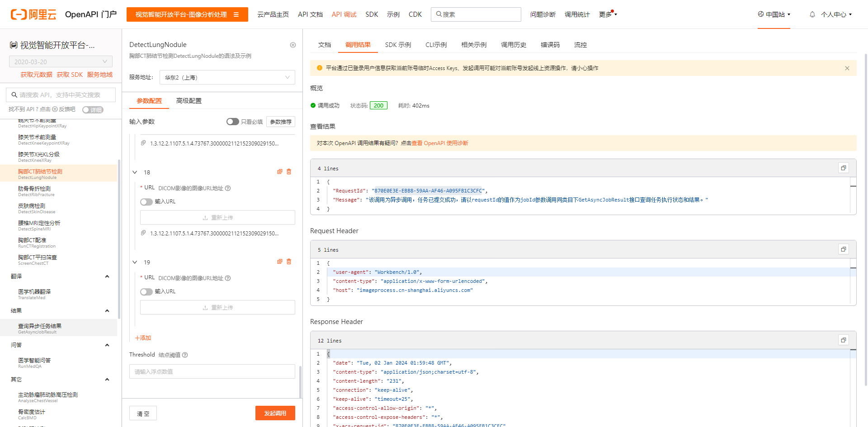Click 服务地域 link

pos(100,75)
